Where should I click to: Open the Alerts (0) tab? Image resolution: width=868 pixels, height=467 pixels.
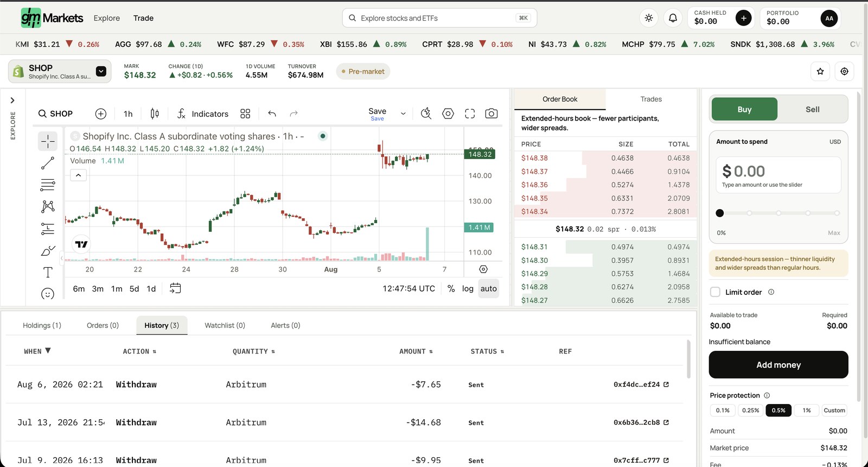[x=285, y=325]
